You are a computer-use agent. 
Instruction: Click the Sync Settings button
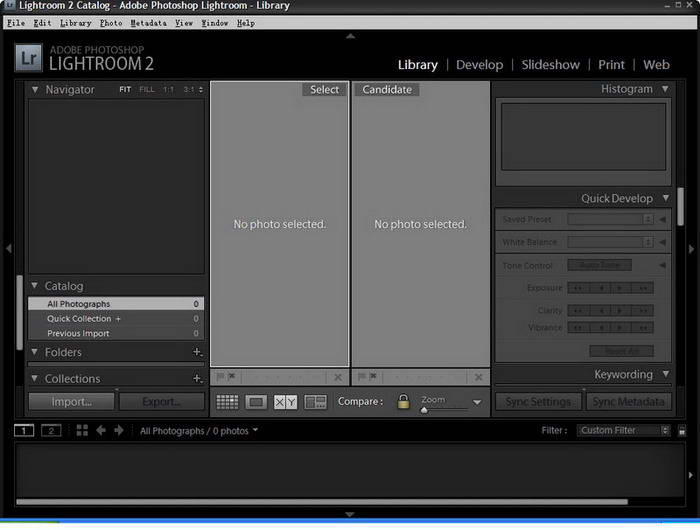coord(538,401)
